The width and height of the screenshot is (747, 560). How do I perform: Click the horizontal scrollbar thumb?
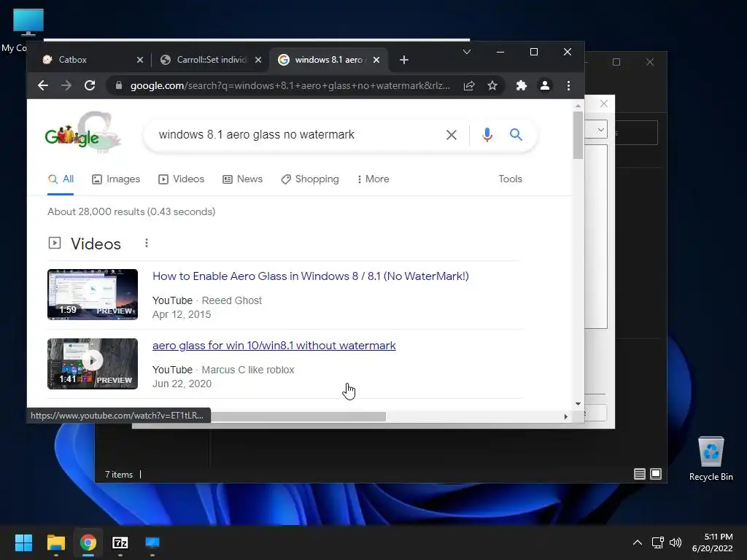click(x=298, y=416)
